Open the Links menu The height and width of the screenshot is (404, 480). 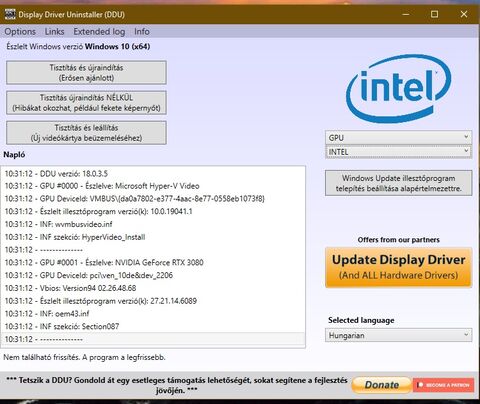click(54, 32)
